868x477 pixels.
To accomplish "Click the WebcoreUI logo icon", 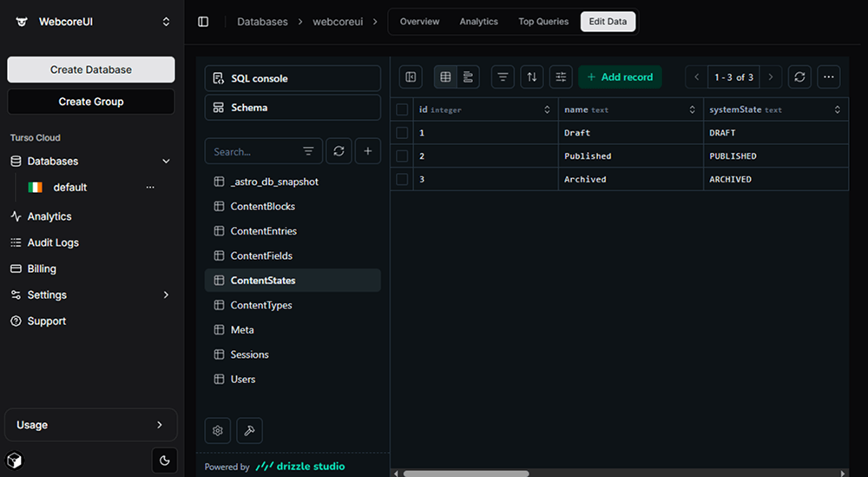I will point(22,22).
